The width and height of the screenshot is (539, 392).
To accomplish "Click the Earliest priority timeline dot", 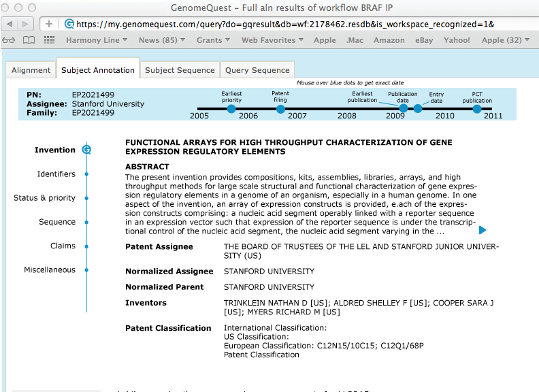I will [231, 109].
